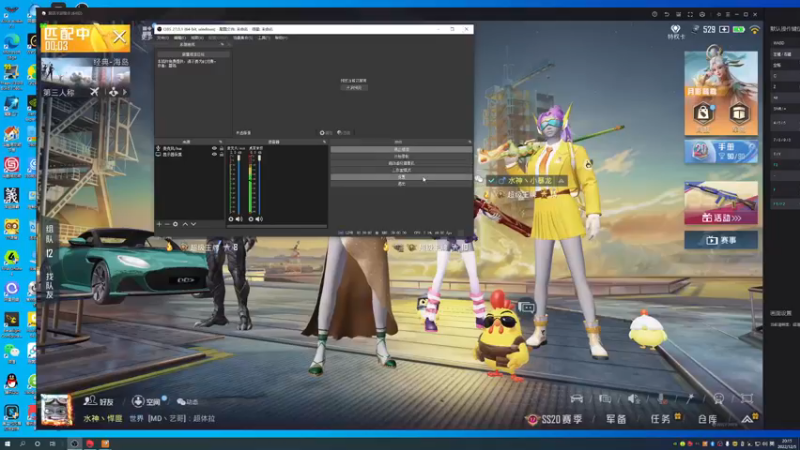The width and height of the screenshot is (800, 450).
Task: Open source properties gear in sources toolbar
Action: tap(176, 224)
